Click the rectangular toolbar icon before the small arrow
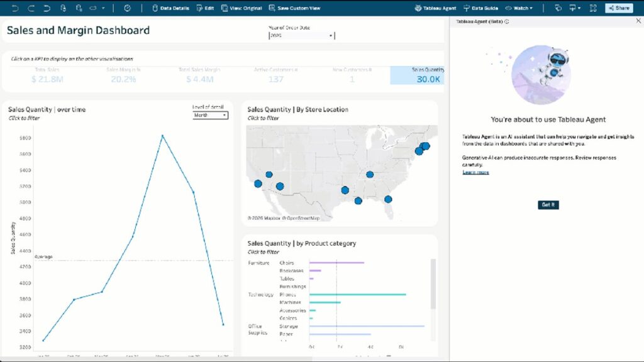The height and width of the screenshot is (362, 644). coord(93,8)
